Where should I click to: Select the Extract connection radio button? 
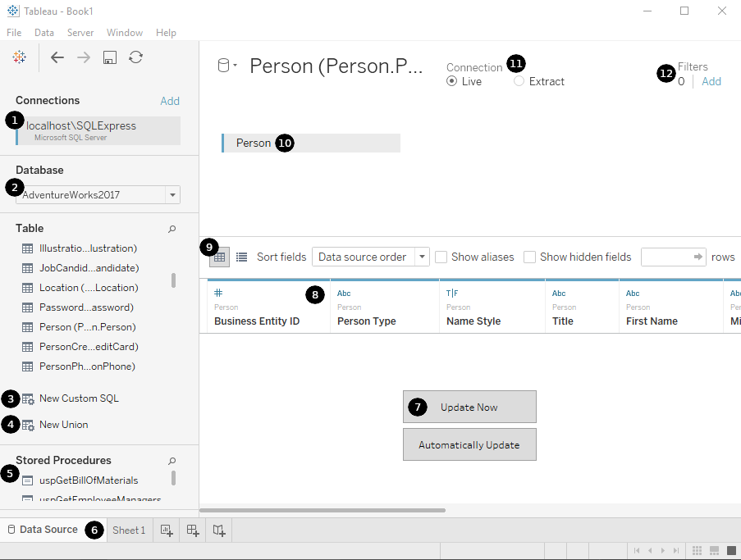pos(519,81)
